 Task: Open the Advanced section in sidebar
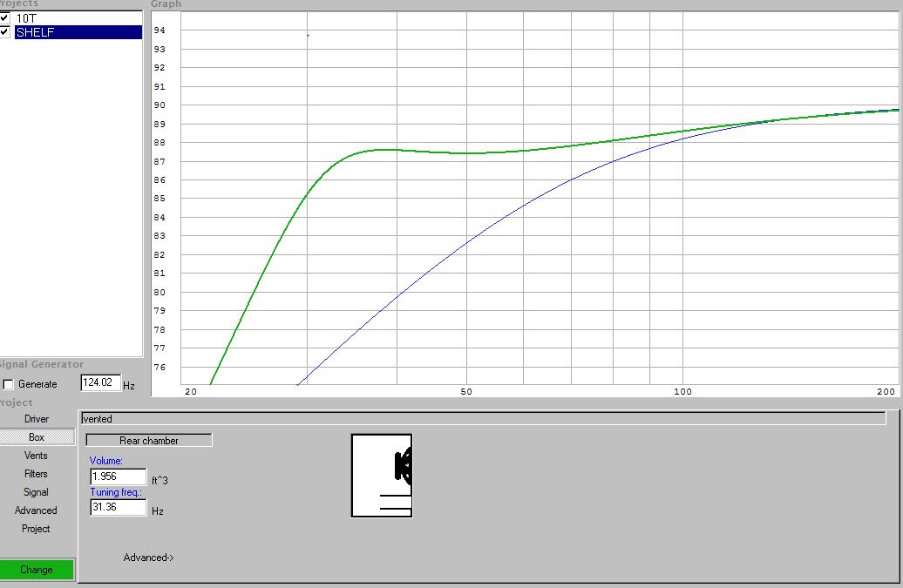37,510
